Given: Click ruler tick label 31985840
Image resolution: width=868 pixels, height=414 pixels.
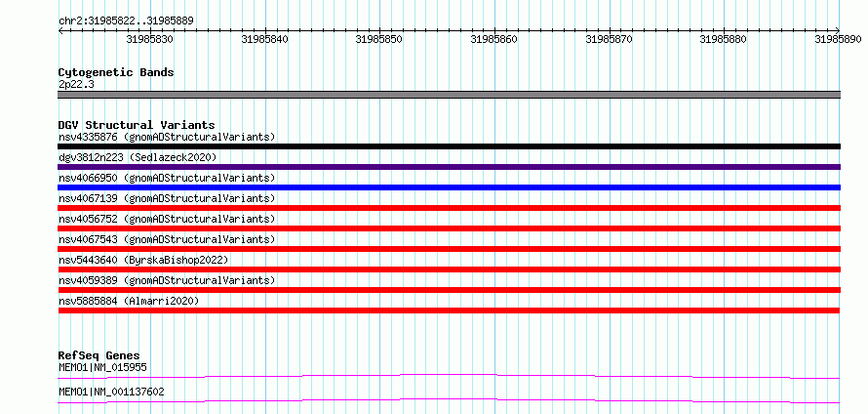Looking at the screenshot, I should [265, 39].
